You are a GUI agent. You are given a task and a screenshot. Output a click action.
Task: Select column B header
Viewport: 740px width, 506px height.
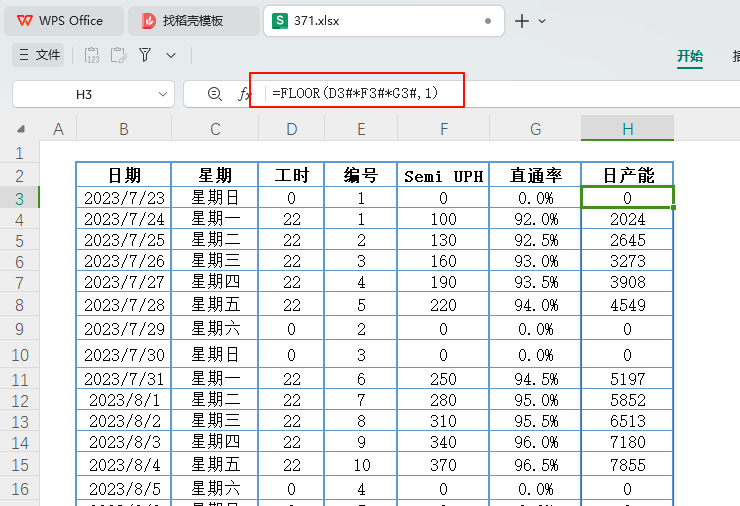124,129
